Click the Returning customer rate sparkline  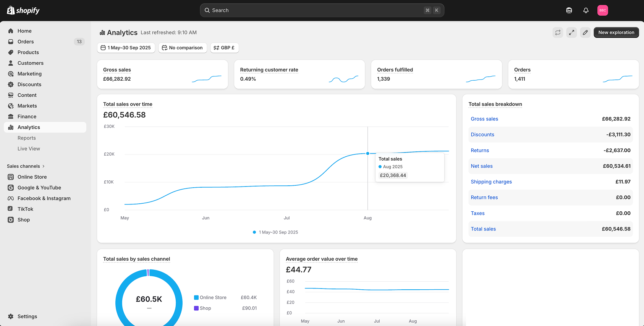tap(344, 79)
